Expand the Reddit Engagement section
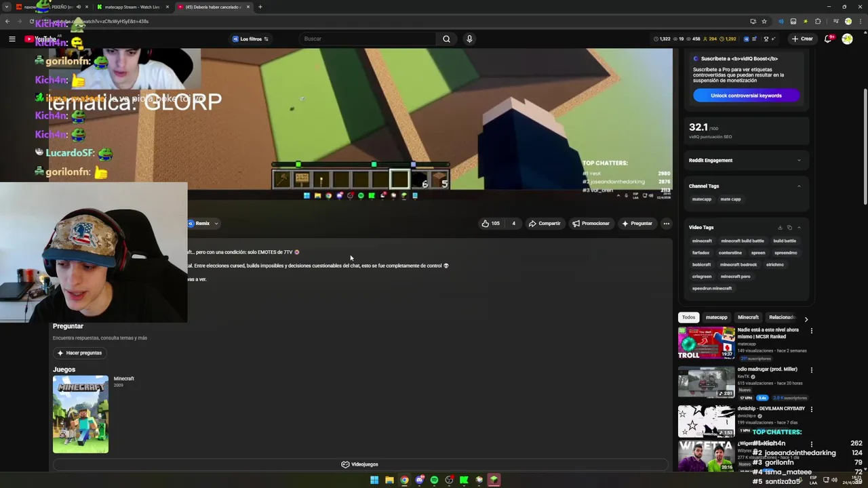 (x=799, y=161)
